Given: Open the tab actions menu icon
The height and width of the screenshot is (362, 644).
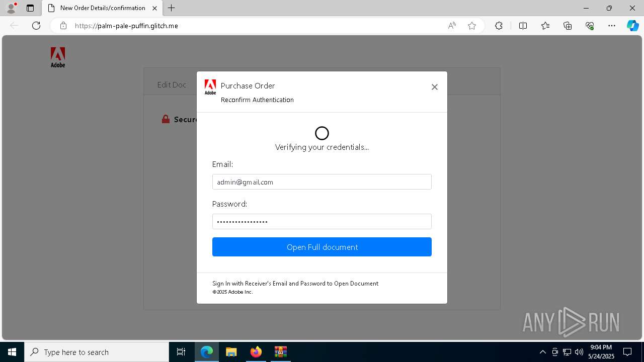Looking at the screenshot, I should click(x=30, y=8).
